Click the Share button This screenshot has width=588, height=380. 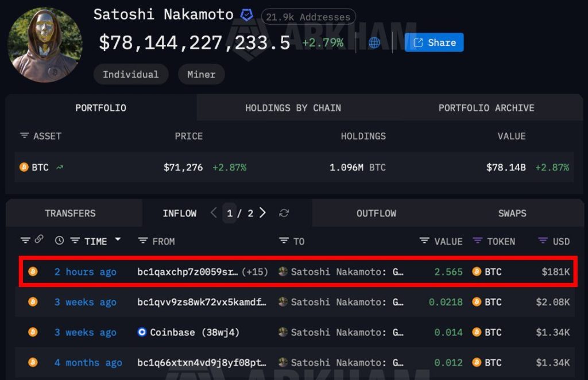click(x=434, y=42)
